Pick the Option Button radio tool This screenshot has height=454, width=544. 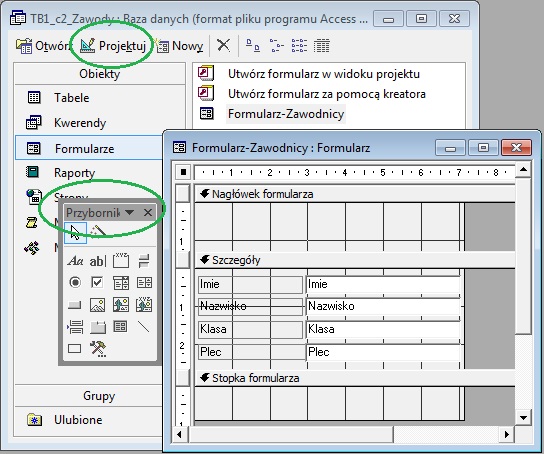[x=75, y=282]
